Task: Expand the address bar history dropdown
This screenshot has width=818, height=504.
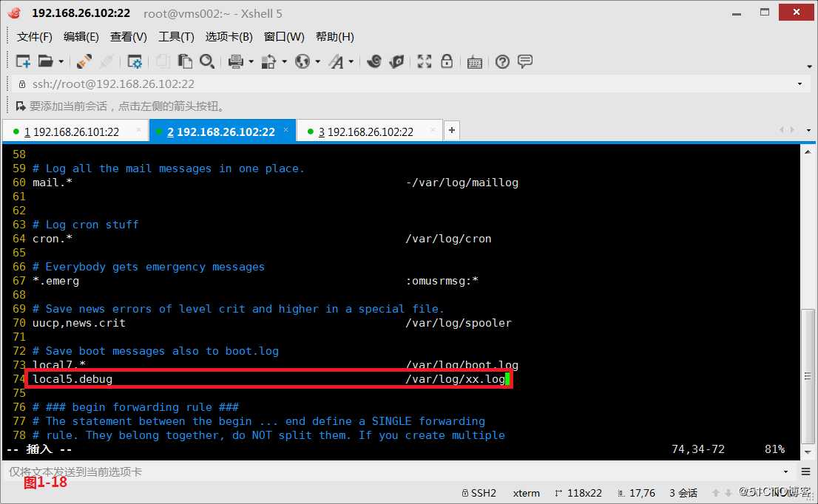Action: coord(800,84)
